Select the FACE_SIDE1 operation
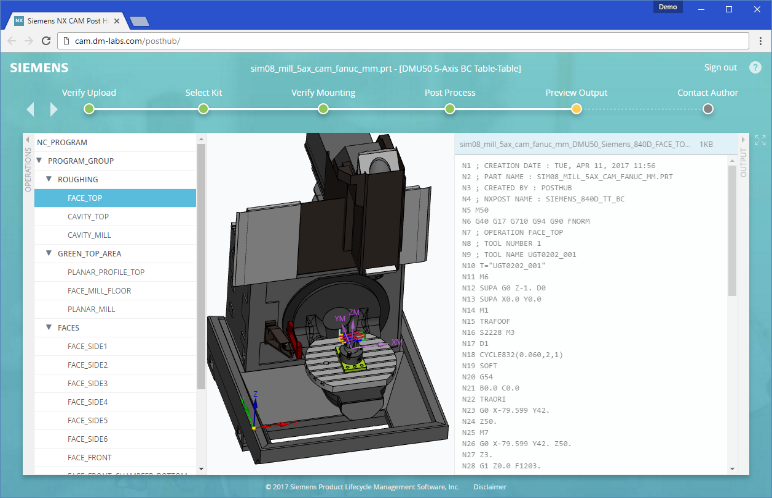Viewport: 772px width, 498px height. click(x=115, y=346)
